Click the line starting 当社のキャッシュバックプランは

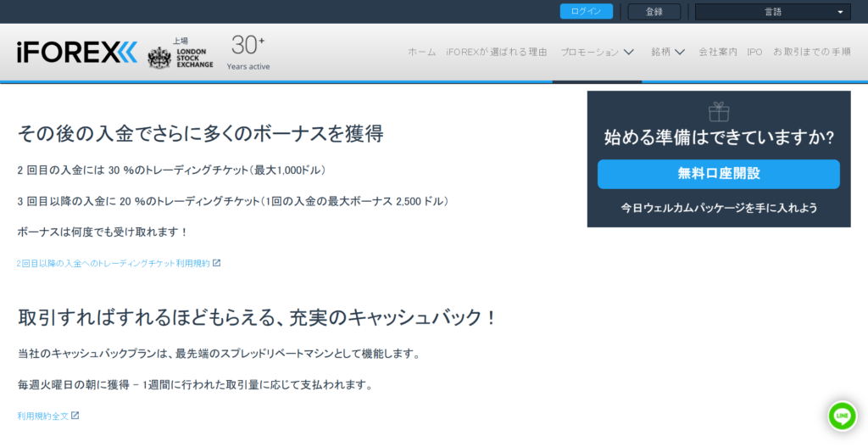[220, 354]
